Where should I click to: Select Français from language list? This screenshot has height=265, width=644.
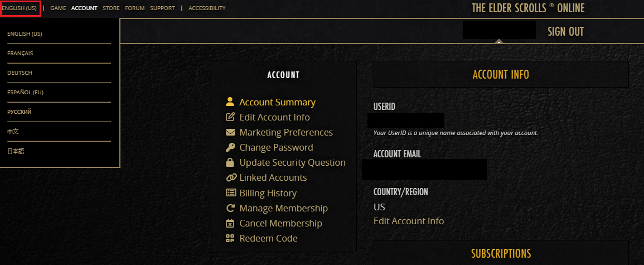[x=20, y=54]
